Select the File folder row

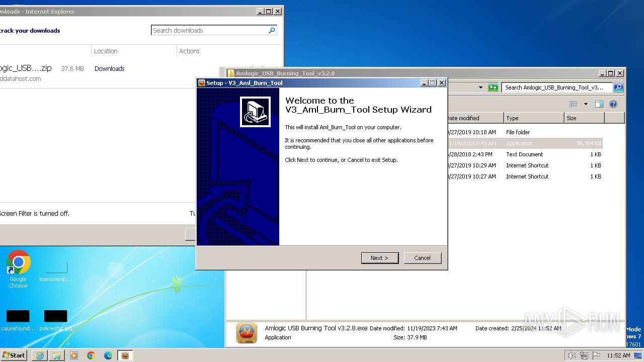pyautogui.click(x=525, y=132)
